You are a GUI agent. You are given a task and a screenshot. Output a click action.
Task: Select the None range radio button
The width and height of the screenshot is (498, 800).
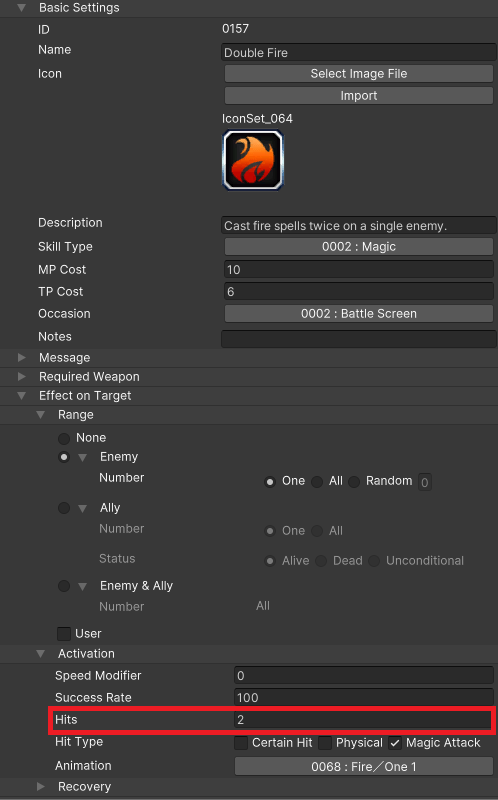pos(64,438)
